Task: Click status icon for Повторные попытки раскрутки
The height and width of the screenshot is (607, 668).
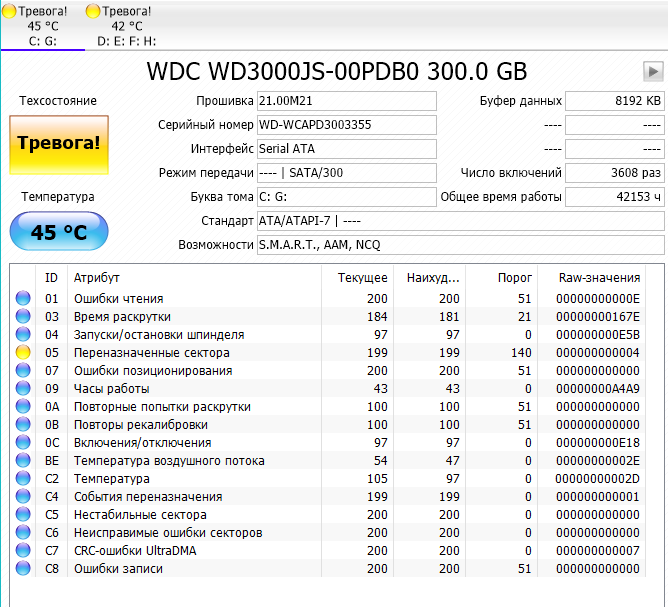Action: pos(23,406)
